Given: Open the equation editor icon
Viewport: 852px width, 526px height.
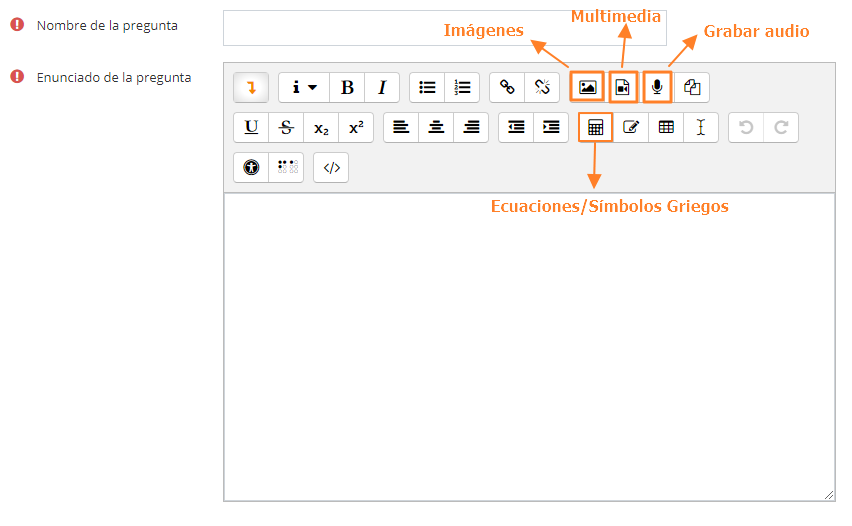Looking at the screenshot, I should [x=595, y=128].
